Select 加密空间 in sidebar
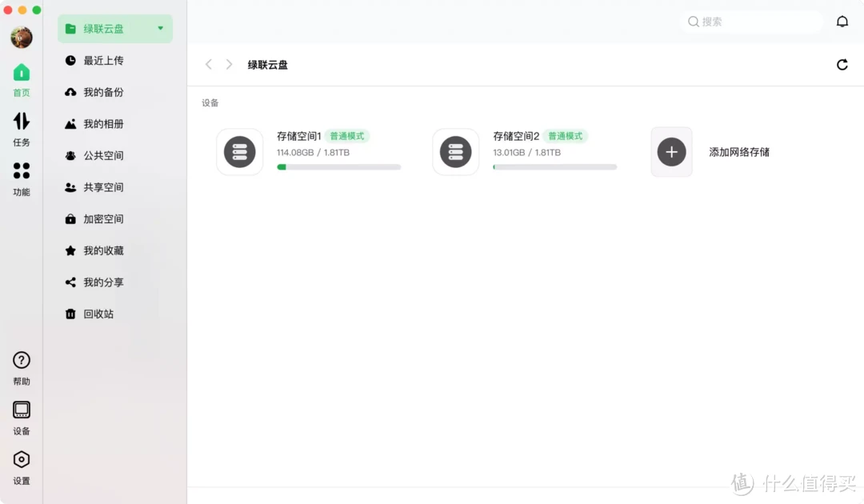The height and width of the screenshot is (504, 864). point(115,218)
